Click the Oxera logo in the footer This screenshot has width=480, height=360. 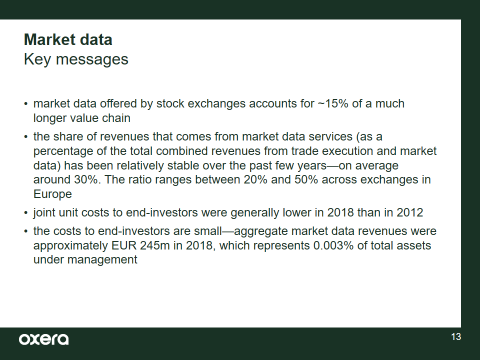click(x=44, y=339)
